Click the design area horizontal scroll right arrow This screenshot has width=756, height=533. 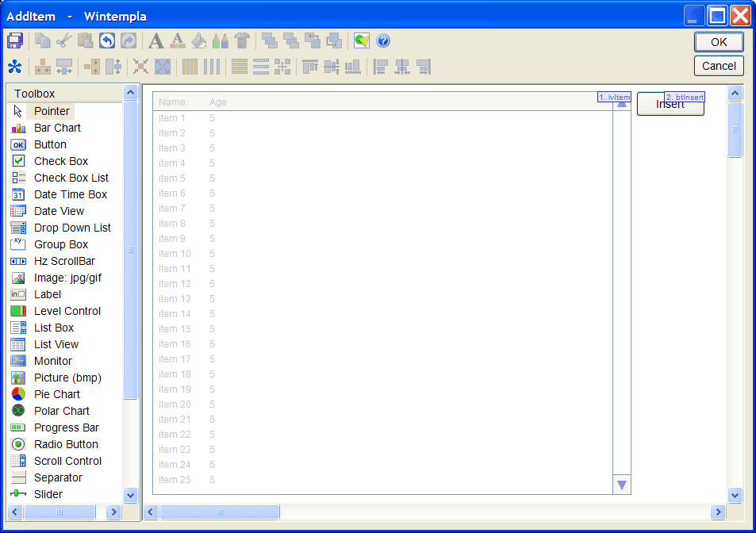tap(718, 512)
